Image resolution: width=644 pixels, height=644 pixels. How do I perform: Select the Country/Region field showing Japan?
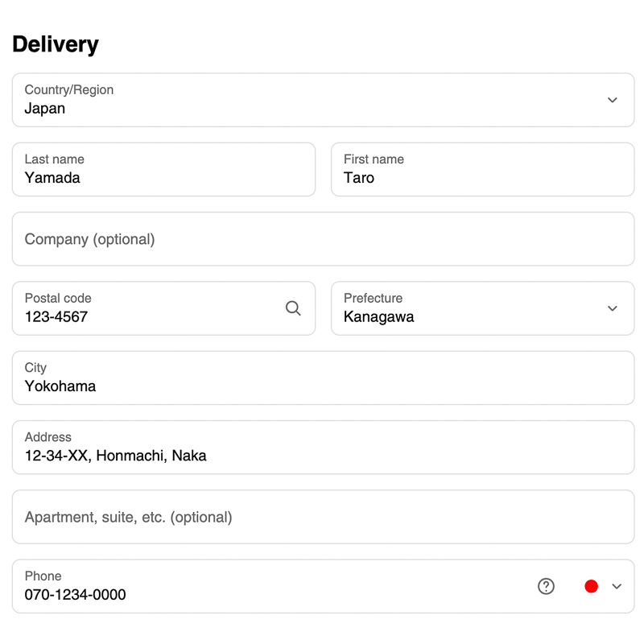coord(324,100)
